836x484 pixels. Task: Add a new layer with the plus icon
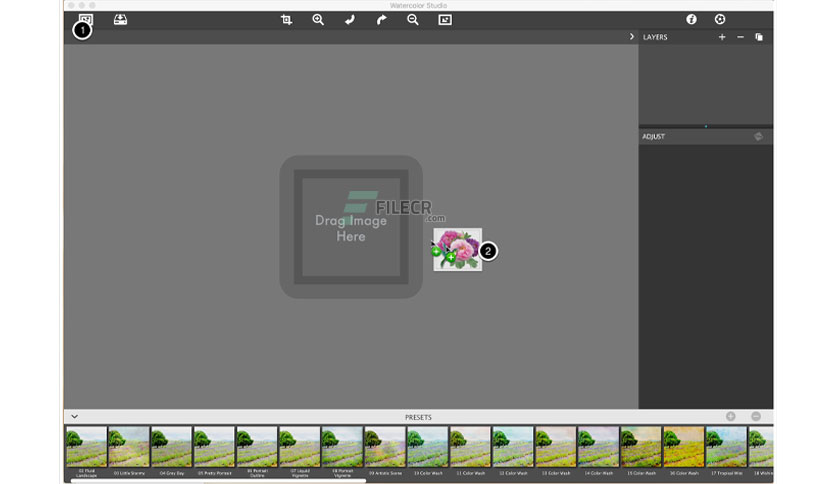coord(722,37)
